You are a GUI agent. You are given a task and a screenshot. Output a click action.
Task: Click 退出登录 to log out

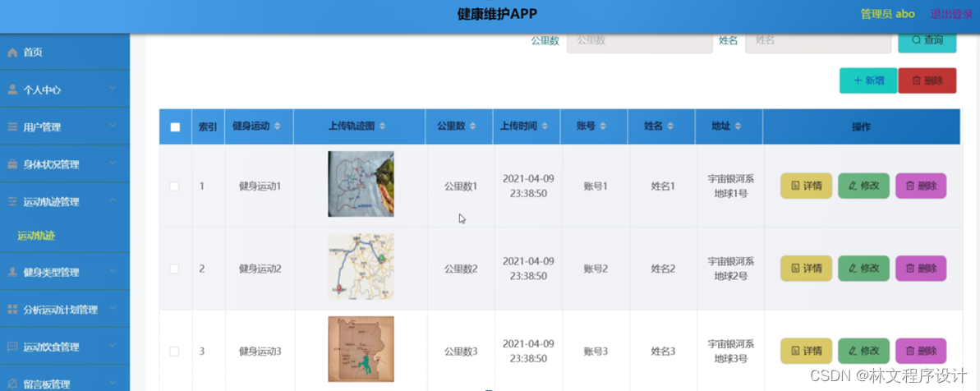click(x=951, y=14)
